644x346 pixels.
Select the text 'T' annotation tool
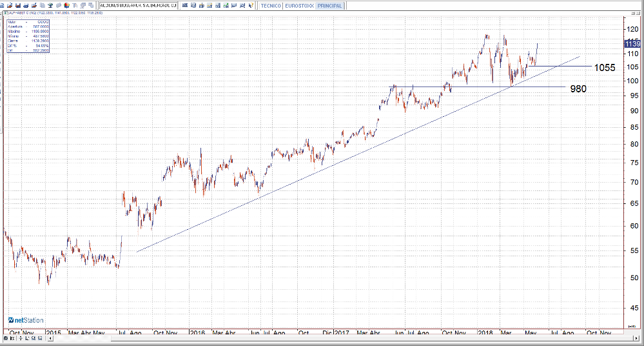click(74, 5)
